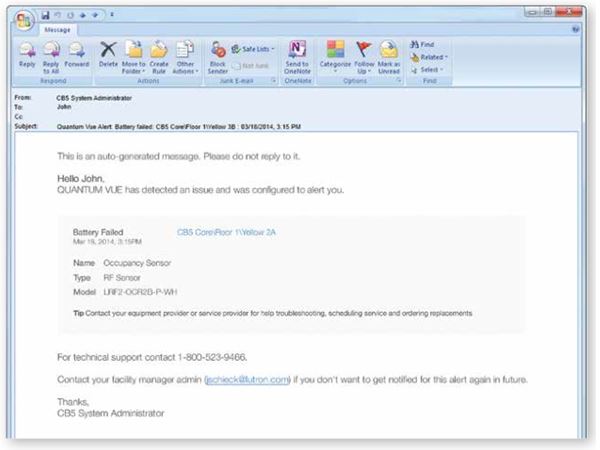The image size is (600, 450).
Task: Click the auto-generated message notice line
Action: click(x=178, y=157)
